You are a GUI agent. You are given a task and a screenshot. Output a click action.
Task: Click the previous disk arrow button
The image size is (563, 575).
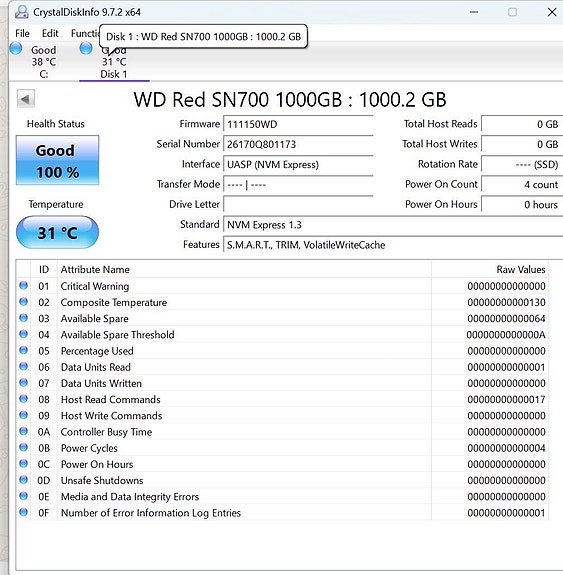(x=26, y=99)
